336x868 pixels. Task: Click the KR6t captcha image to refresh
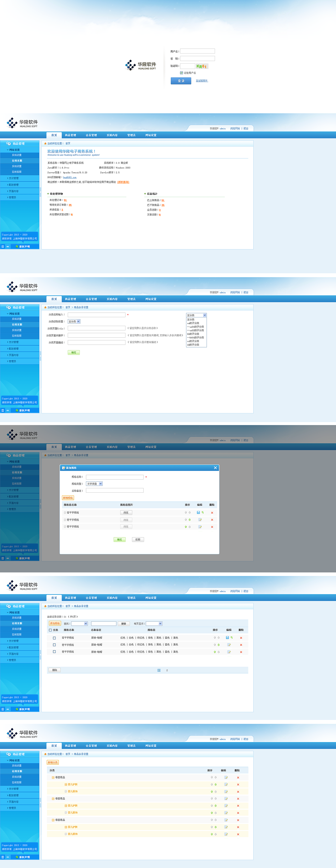[x=202, y=66]
